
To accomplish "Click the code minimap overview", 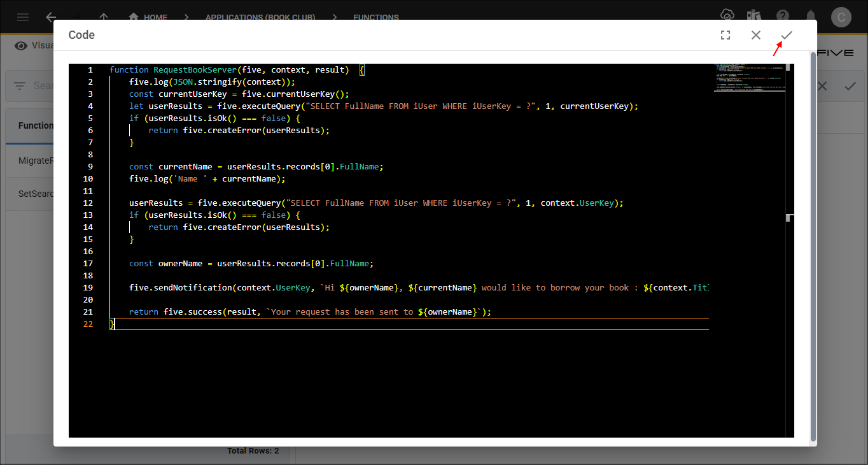I will [x=749, y=78].
